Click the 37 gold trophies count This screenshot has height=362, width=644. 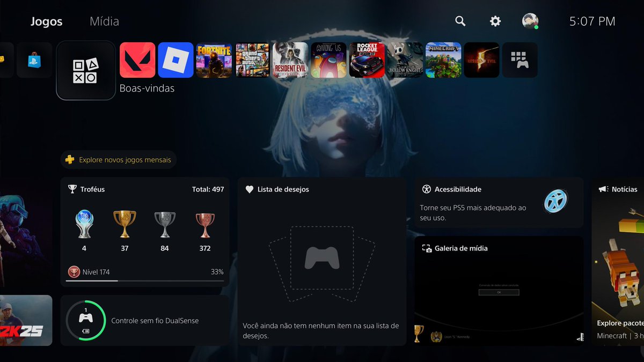tap(125, 248)
